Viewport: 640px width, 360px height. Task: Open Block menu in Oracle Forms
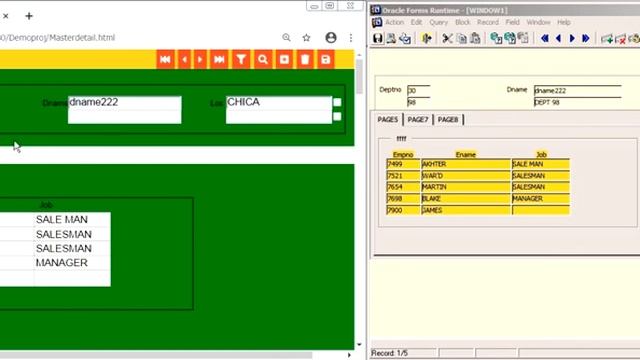[462, 22]
